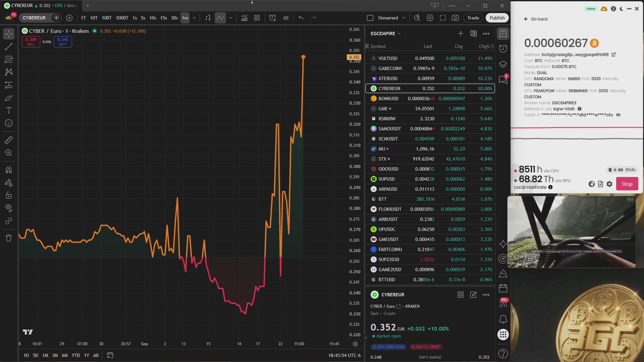Screen dimensions: 644x362
Task: Toggle miner dark mode moon icon
Action: 622,9
